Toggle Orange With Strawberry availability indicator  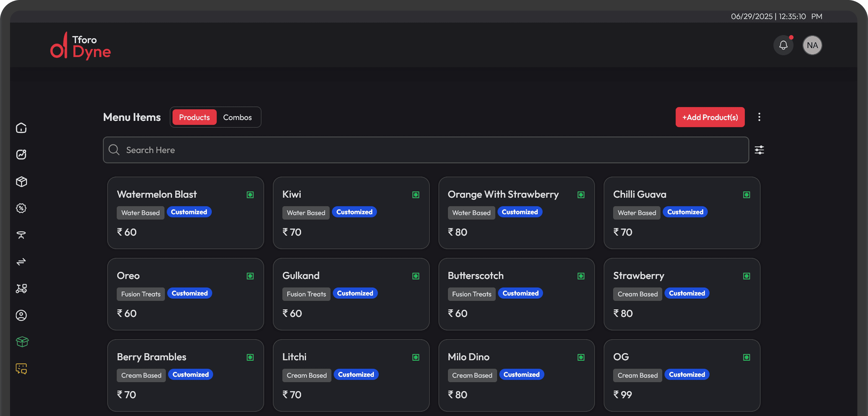click(x=581, y=195)
